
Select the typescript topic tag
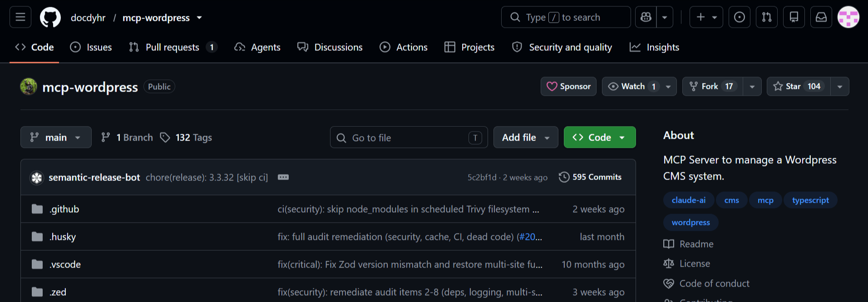[x=810, y=200]
